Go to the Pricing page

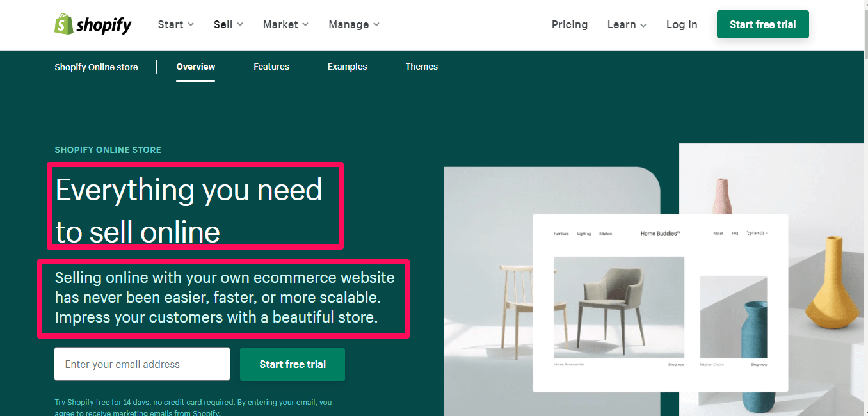[569, 24]
